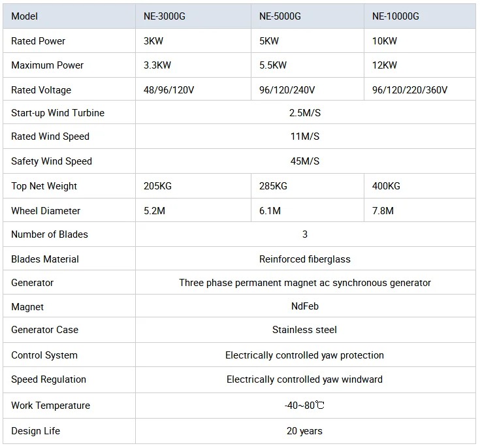Click Electrically controlled yaw protection text
Image resolution: width=480 pixels, height=448 pixels.
click(304, 355)
